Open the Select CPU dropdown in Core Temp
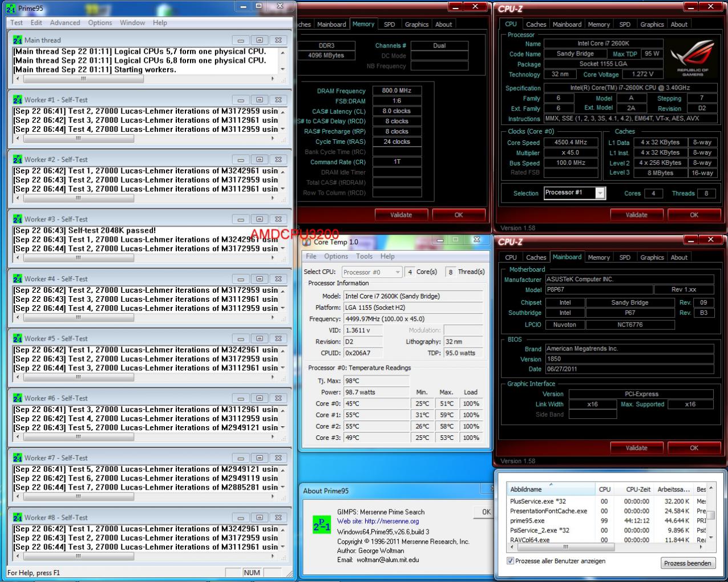Image resolution: width=728 pixels, height=582 pixels. pos(372,272)
